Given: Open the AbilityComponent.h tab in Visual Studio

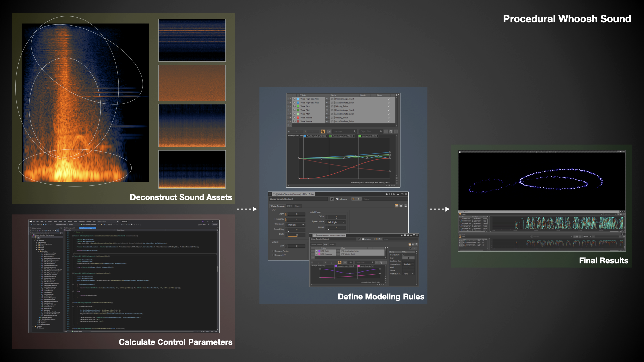Looking at the screenshot, I should 69,228.
